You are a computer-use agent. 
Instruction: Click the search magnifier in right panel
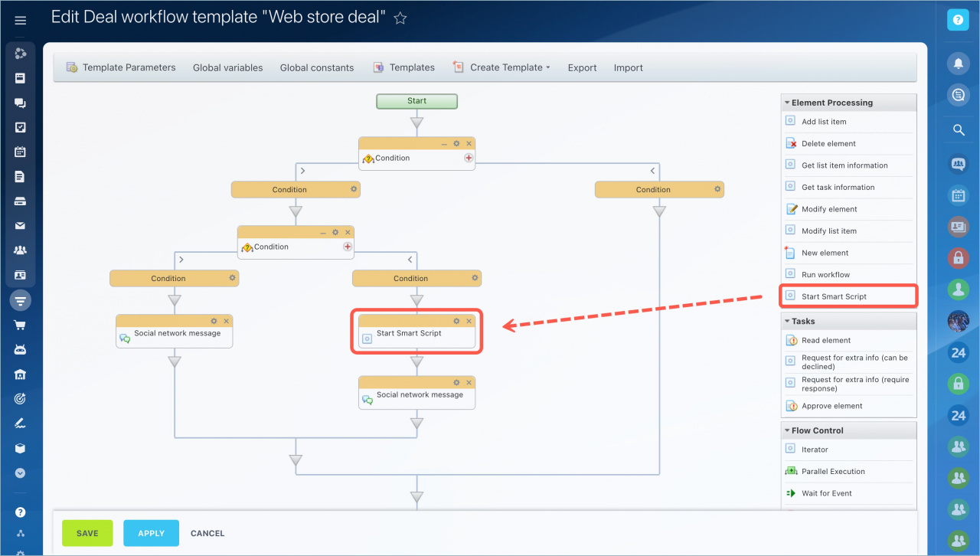958,130
